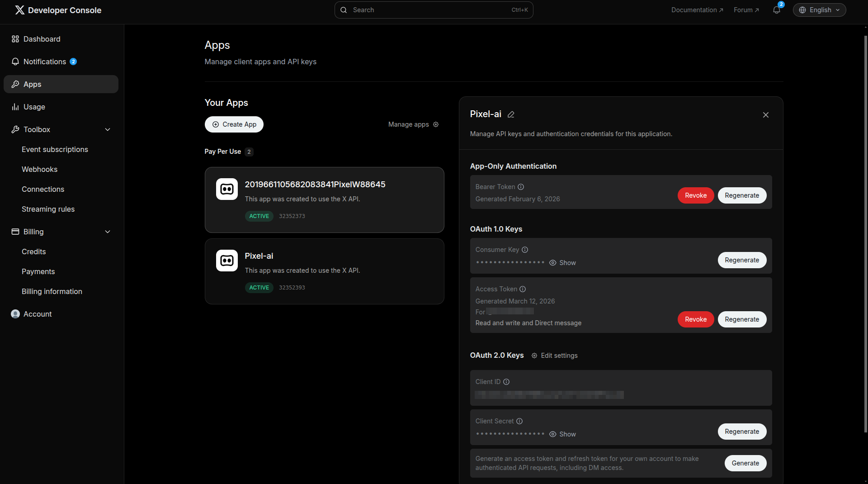Click the Notifications count badge in sidebar
The image size is (868, 484).
click(73, 62)
